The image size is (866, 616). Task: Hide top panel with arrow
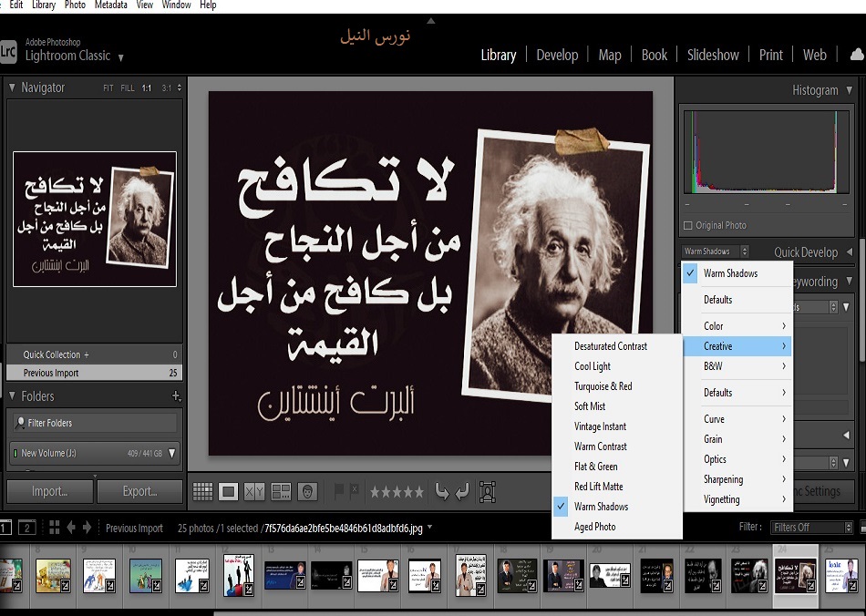point(431,21)
